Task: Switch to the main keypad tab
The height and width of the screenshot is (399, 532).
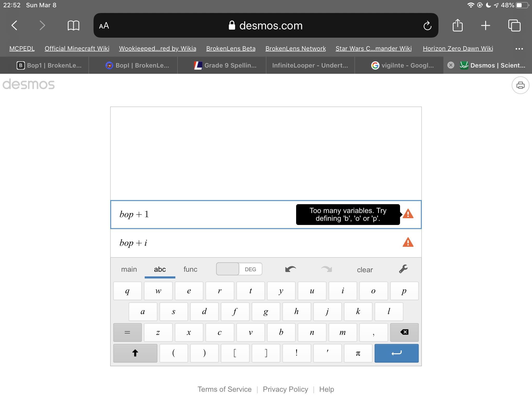Action: click(x=129, y=269)
